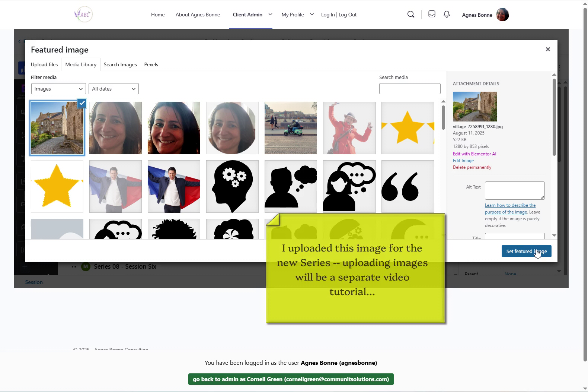Click into the Search media field
Screen dimensions: 588x392
(x=409, y=89)
